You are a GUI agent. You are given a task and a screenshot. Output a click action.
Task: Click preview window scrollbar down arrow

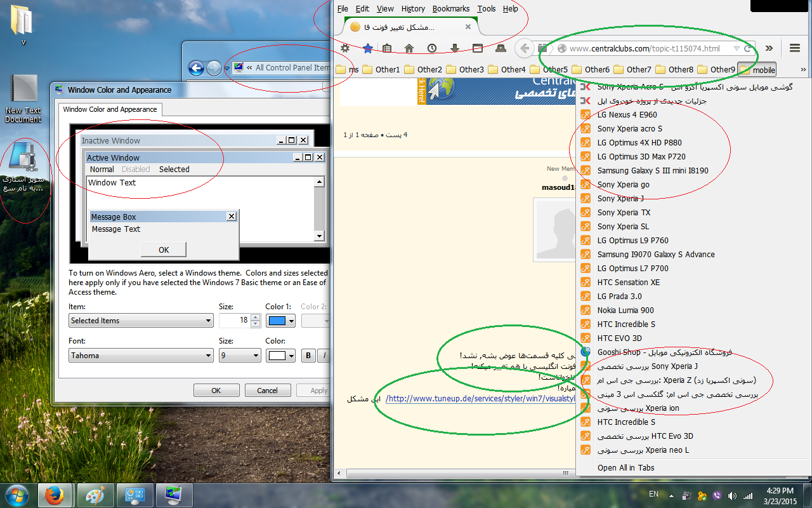[319, 236]
